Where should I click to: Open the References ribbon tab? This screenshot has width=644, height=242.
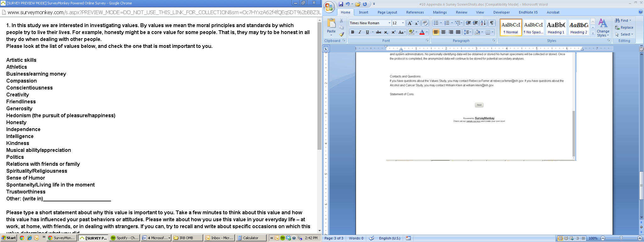pos(415,12)
